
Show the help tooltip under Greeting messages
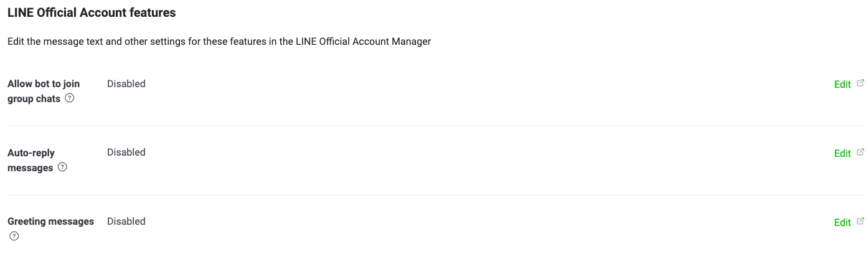(14, 237)
